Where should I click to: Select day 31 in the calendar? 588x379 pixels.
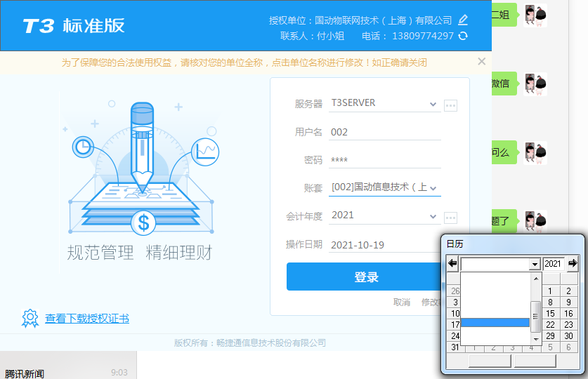pos(455,347)
